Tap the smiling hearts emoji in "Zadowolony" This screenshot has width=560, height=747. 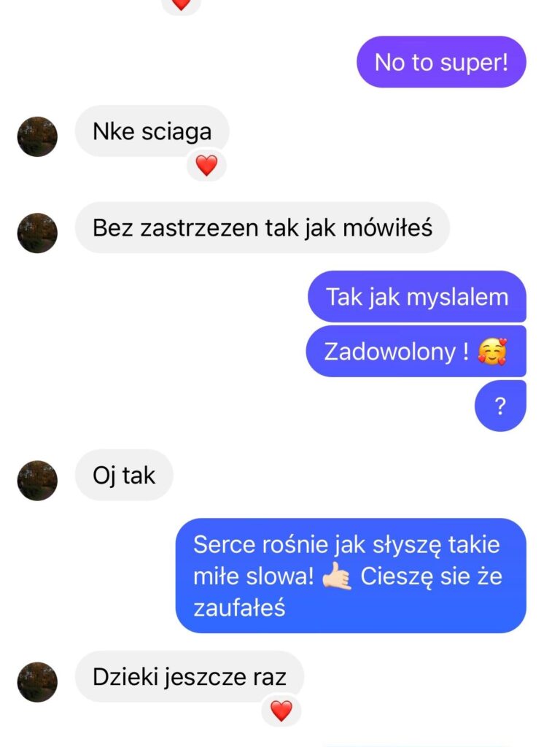click(492, 352)
